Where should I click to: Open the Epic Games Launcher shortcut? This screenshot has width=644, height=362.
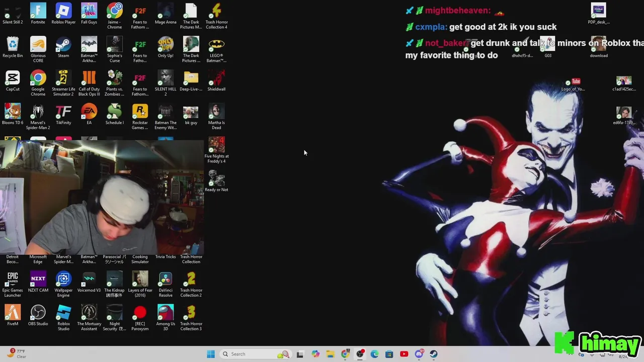pos(13,285)
